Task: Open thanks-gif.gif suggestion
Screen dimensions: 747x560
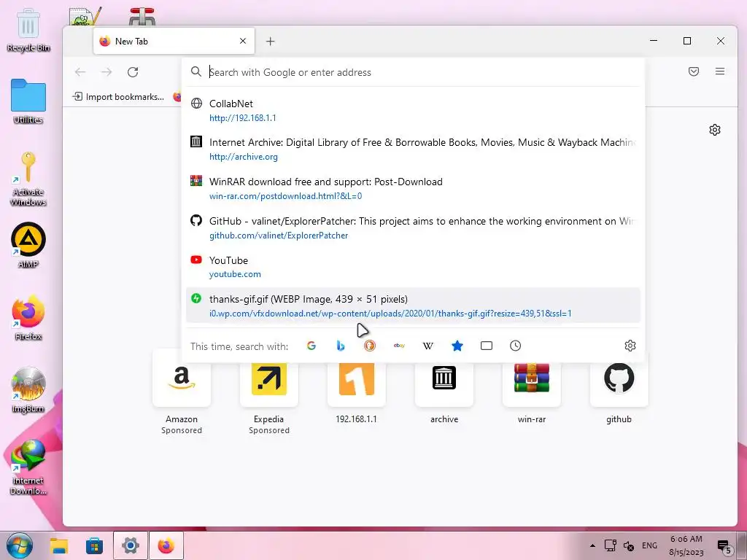Action: 413,306
